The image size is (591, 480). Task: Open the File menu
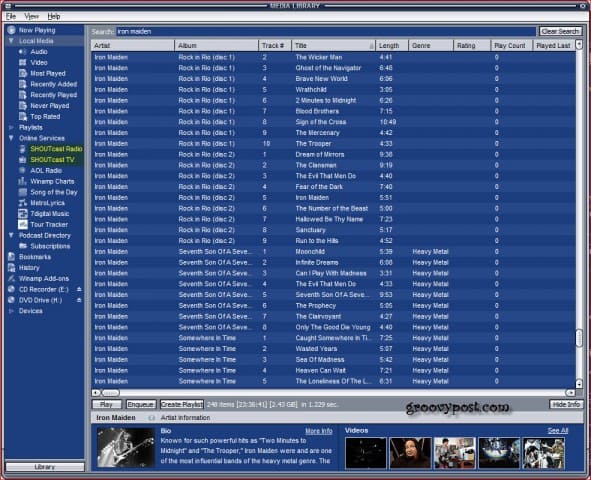click(x=11, y=16)
